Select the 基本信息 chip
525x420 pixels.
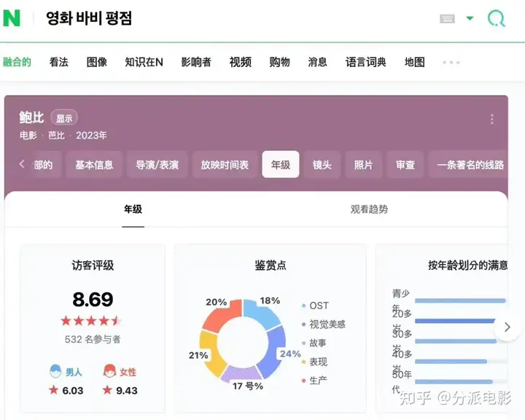(94, 165)
